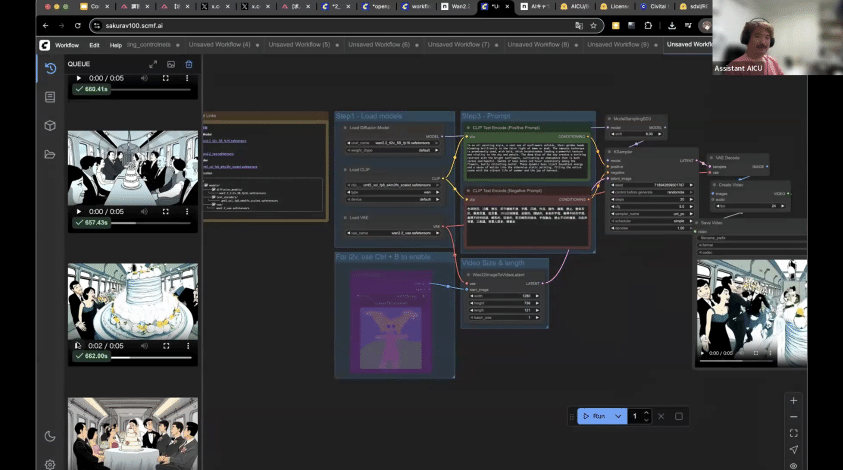Switch to Unsaved Workflow (8) tab
Image resolution: width=843 pixels, height=470 pixels.
[539, 45]
